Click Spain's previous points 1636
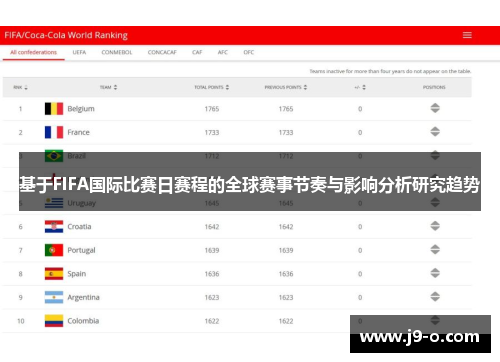 [286, 274]
